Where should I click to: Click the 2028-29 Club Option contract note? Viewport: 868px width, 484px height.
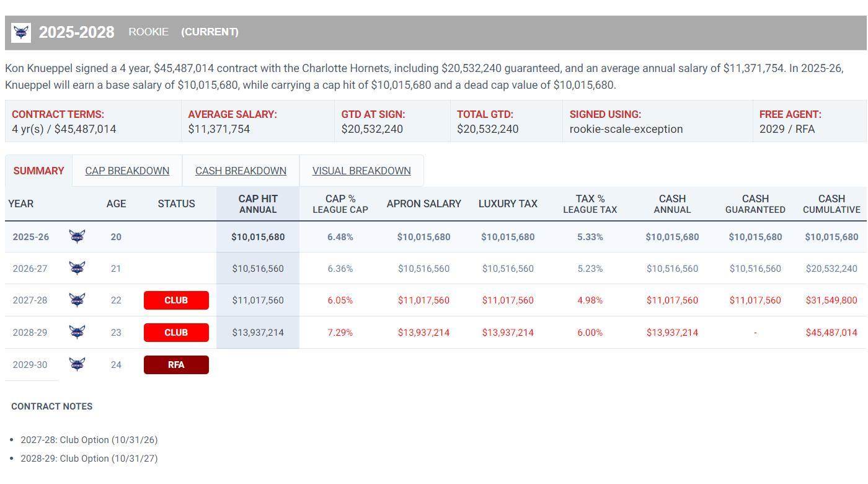coord(89,459)
